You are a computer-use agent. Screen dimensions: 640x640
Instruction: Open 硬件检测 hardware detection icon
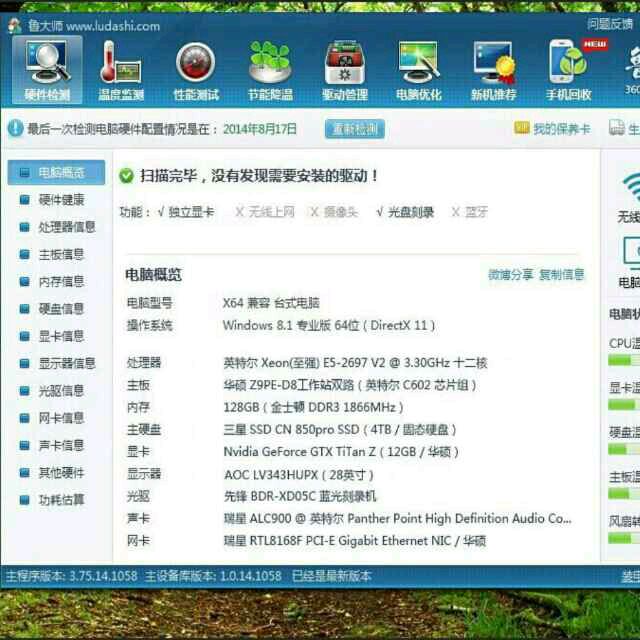point(47,70)
